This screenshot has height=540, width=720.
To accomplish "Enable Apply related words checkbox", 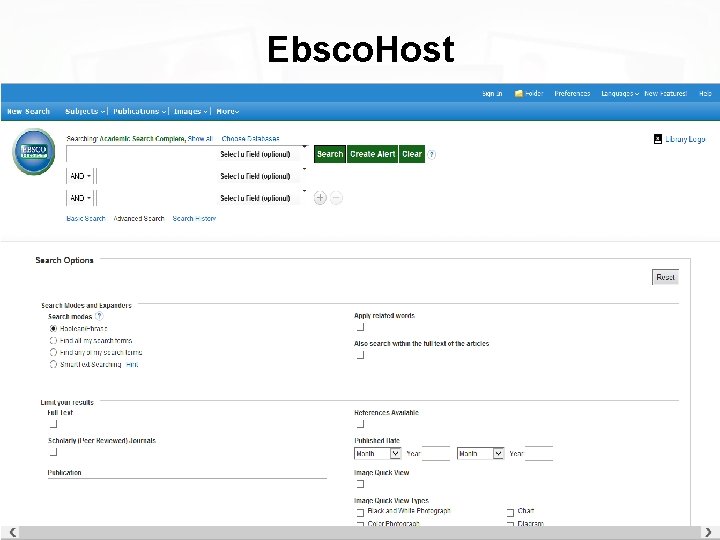I will click(x=360, y=327).
